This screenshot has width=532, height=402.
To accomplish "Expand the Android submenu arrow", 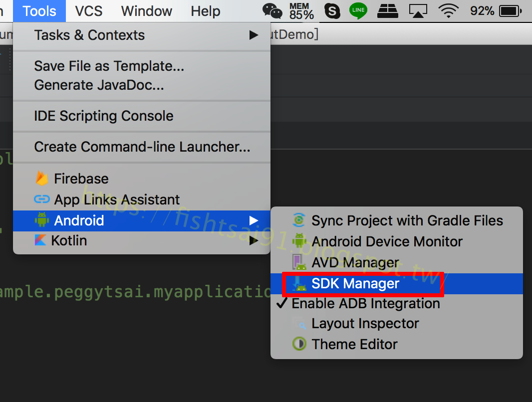I will pos(254,220).
